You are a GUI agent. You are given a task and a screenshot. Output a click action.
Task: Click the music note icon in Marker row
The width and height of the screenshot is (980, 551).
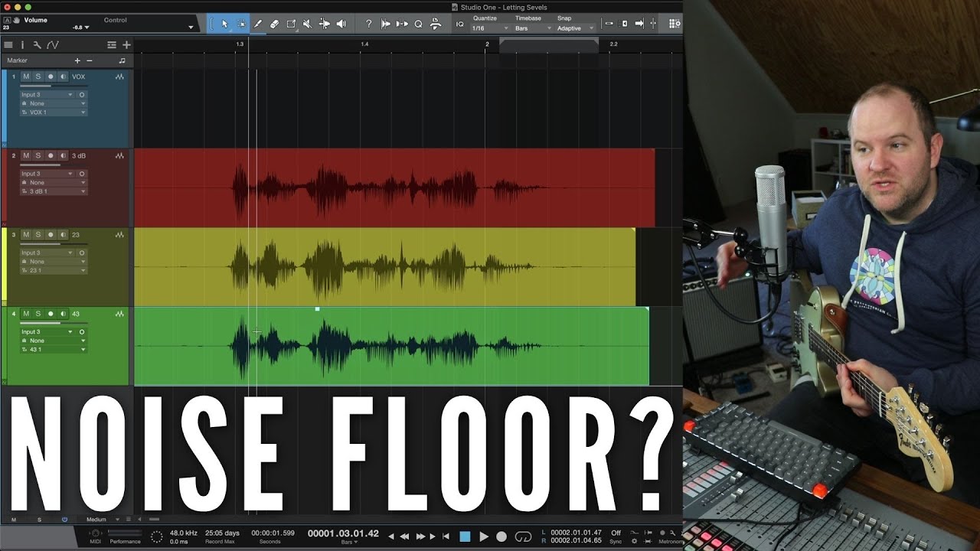(122, 60)
